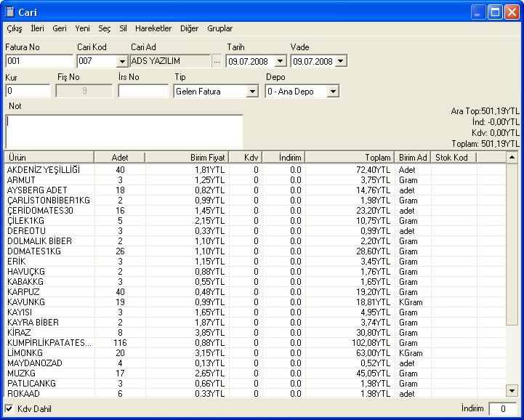Image resolution: width=524 pixels, height=420 pixels.
Task: Expand the Cari Kod dropdown
Action: 122,62
